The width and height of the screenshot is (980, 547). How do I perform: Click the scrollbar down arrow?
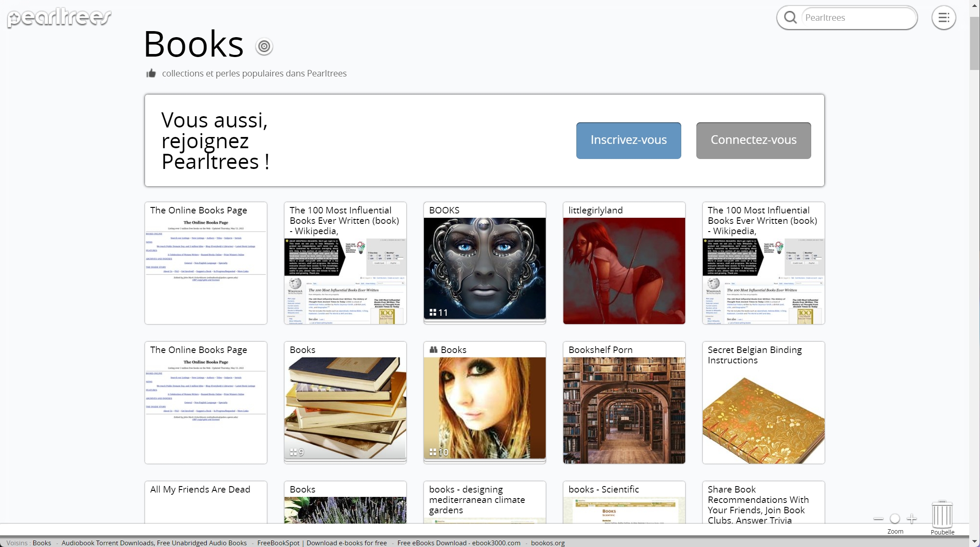(974, 541)
